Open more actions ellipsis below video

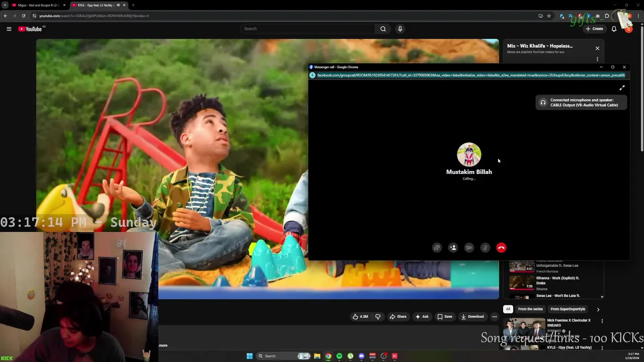click(x=495, y=317)
